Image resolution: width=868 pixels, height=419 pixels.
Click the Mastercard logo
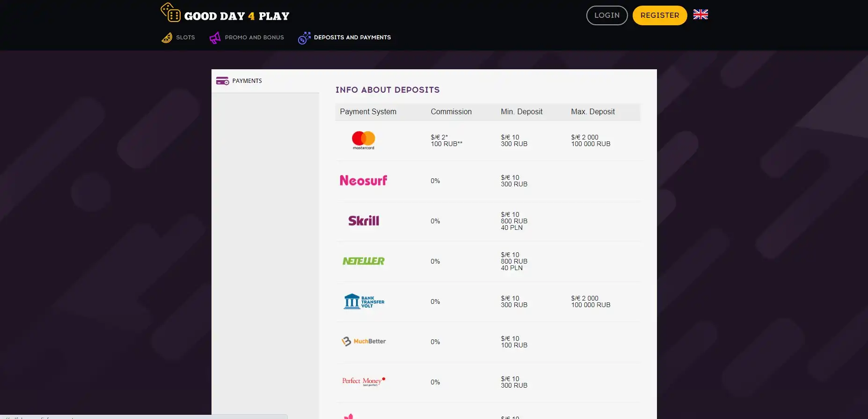364,140
